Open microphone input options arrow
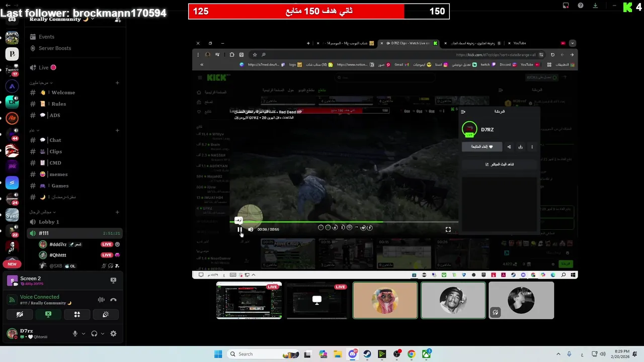This screenshot has height=362, width=644. tap(84, 333)
